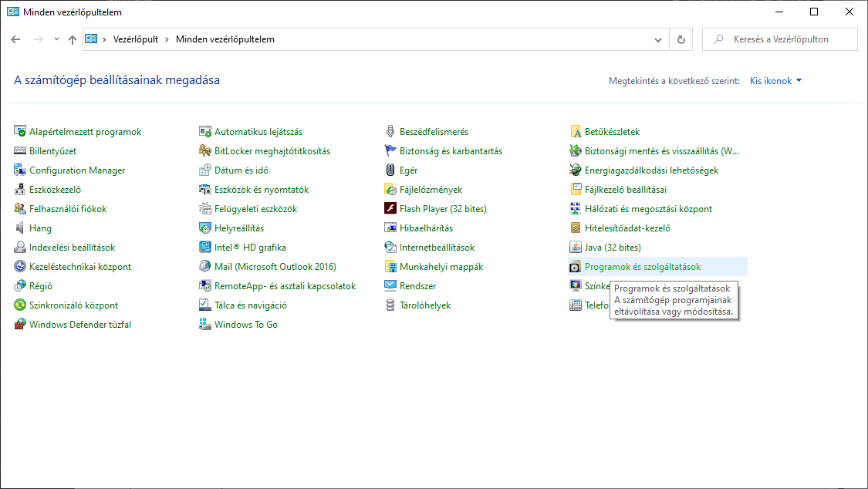Click the refresh button beside address bar

681,39
